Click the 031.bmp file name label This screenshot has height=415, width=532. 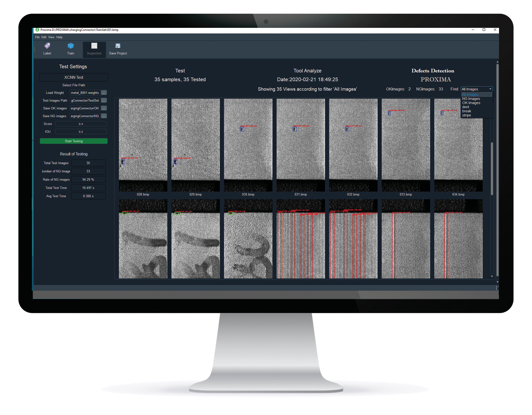(301, 194)
